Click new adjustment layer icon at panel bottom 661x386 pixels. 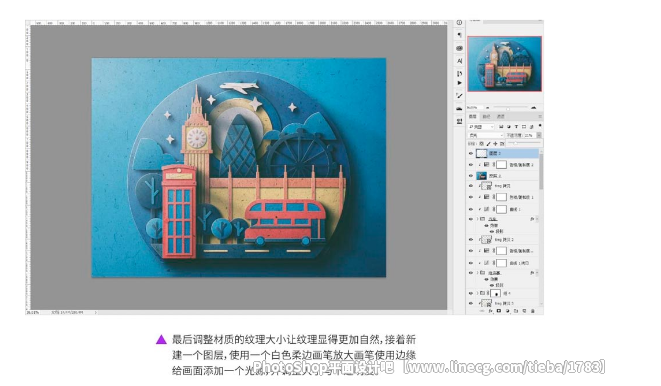click(x=508, y=311)
